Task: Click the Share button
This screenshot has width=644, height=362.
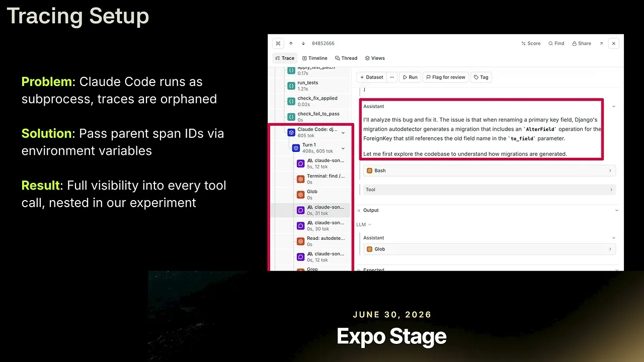Action: click(582, 43)
